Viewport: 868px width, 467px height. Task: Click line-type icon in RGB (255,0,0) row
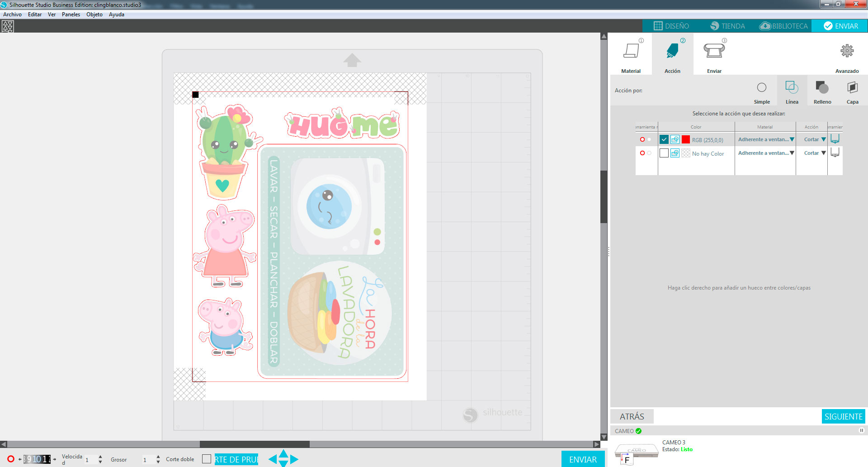(x=675, y=139)
